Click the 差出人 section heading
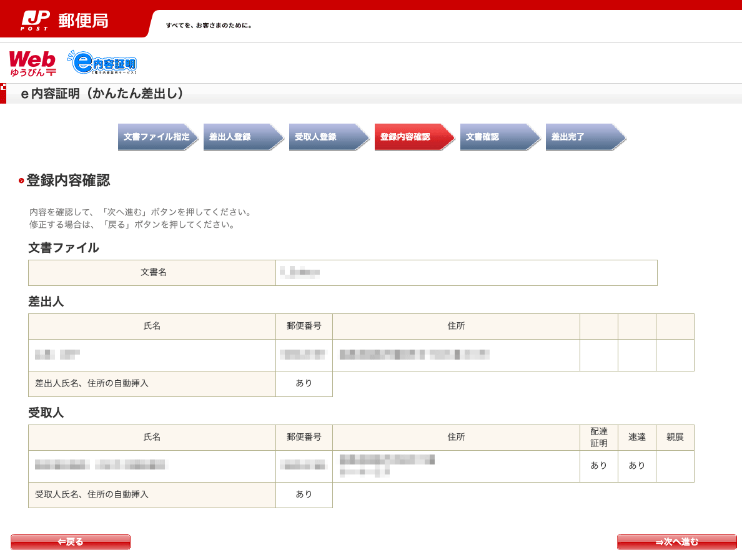 click(46, 302)
